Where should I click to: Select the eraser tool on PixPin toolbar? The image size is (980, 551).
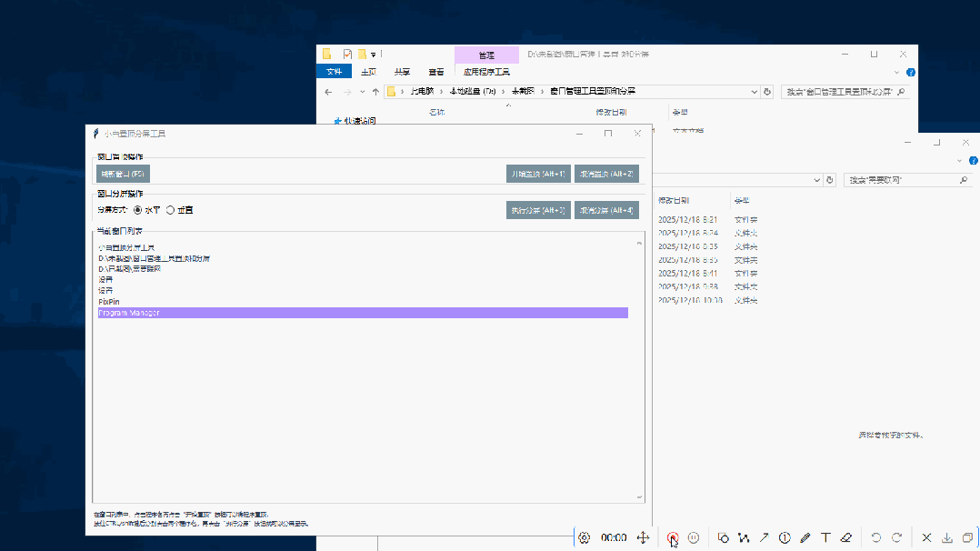pos(846,538)
